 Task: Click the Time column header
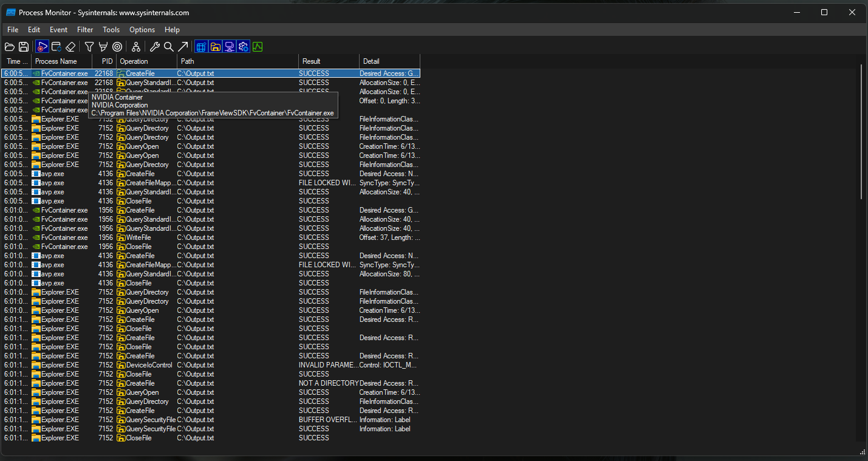(x=16, y=61)
